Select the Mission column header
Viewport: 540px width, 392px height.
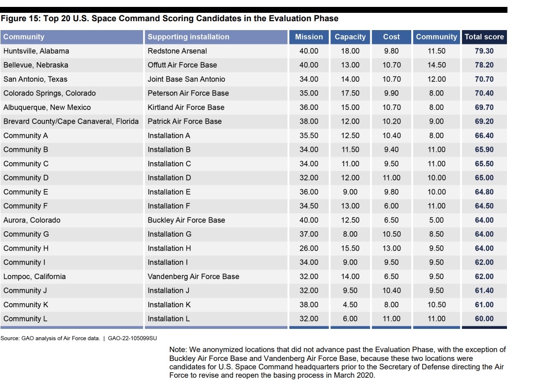(x=309, y=37)
